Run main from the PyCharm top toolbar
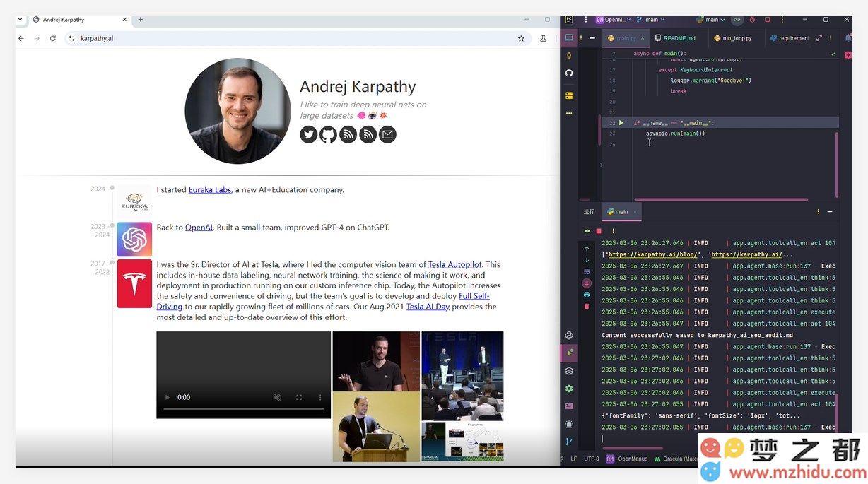The width and height of the screenshot is (868, 484). (x=737, y=20)
